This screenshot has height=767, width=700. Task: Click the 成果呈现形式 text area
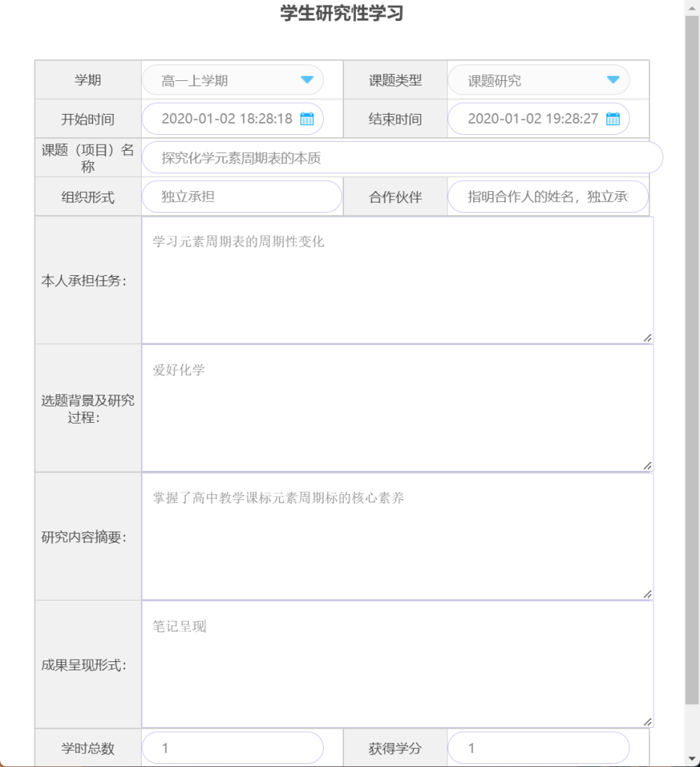pos(397,664)
